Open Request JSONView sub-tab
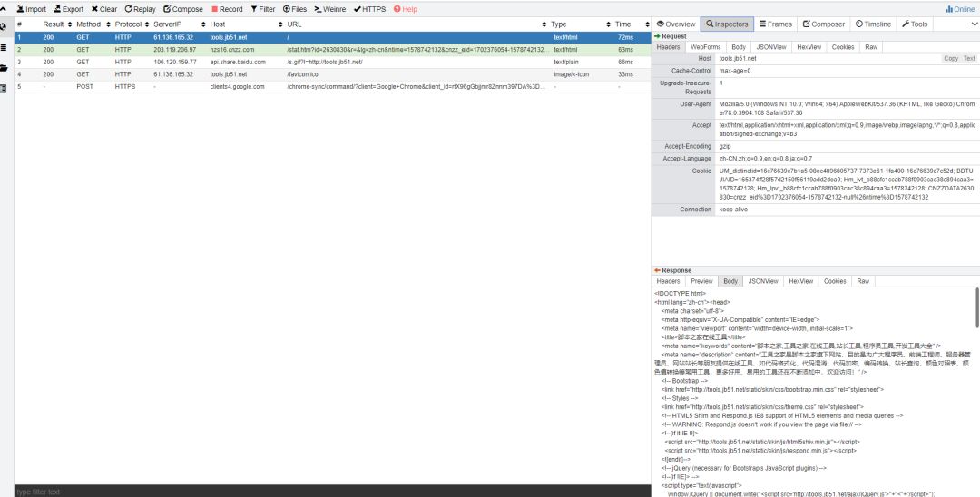 (770, 47)
